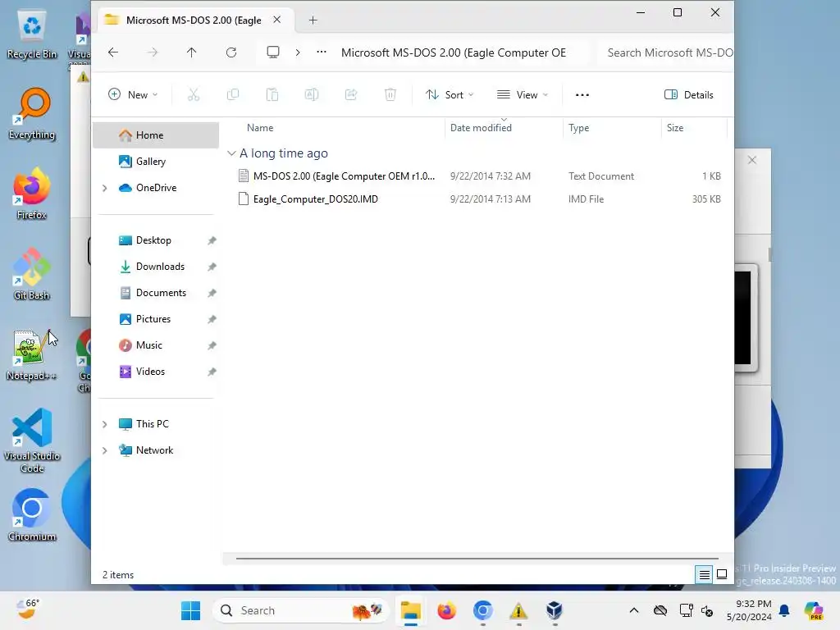Image resolution: width=840 pixels, height=630 pixels.
Task: Add a new File Explorer tab
Action: point(313,21)
